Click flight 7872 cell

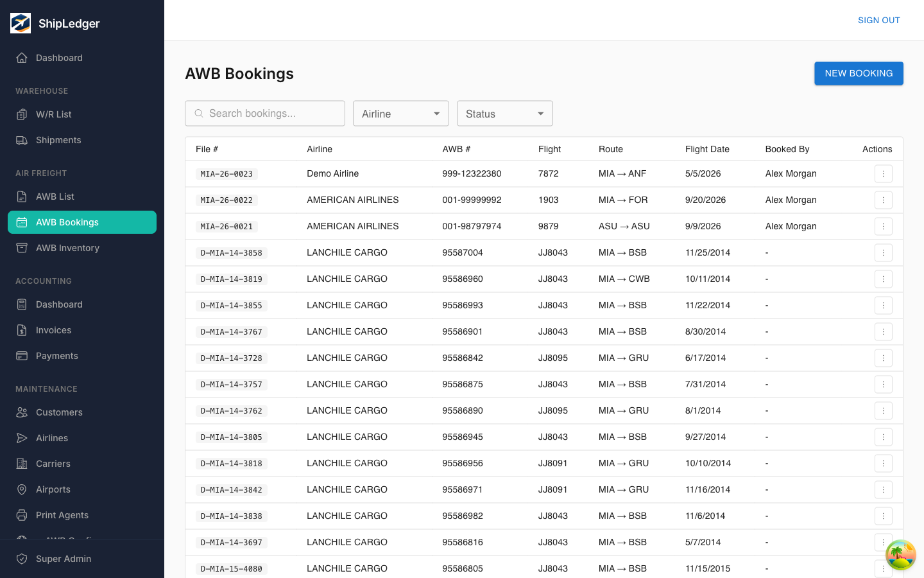pyautogui.click(x=549, y=173)
